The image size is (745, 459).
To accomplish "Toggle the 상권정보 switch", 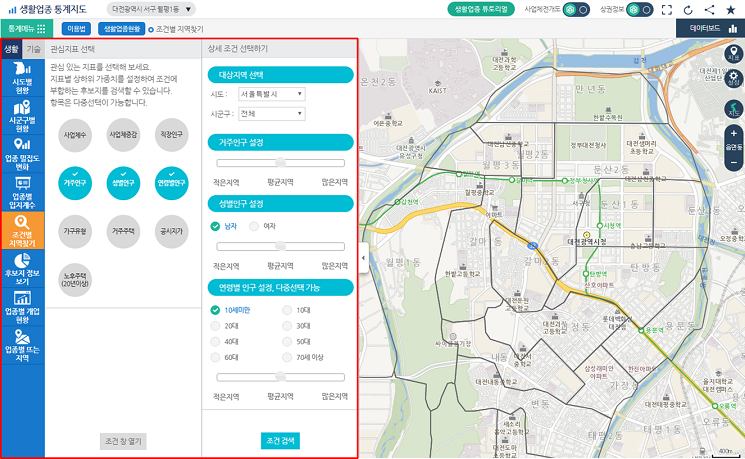I will point(640,9).
